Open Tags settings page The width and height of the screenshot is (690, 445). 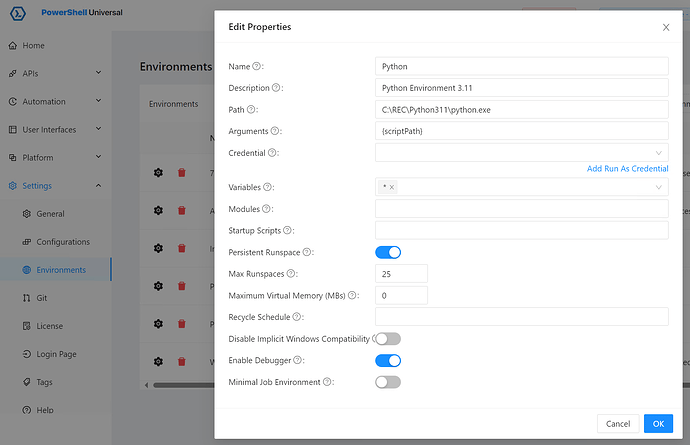click(55, 382)
